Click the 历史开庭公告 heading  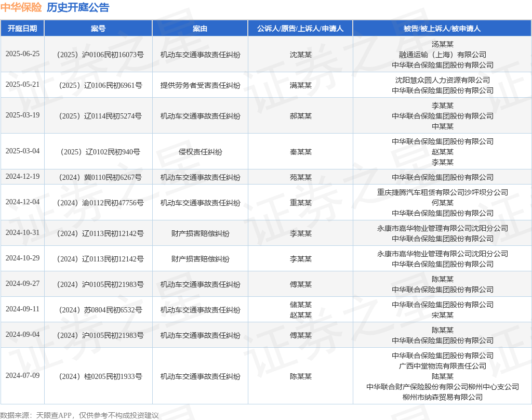(78, 7)
